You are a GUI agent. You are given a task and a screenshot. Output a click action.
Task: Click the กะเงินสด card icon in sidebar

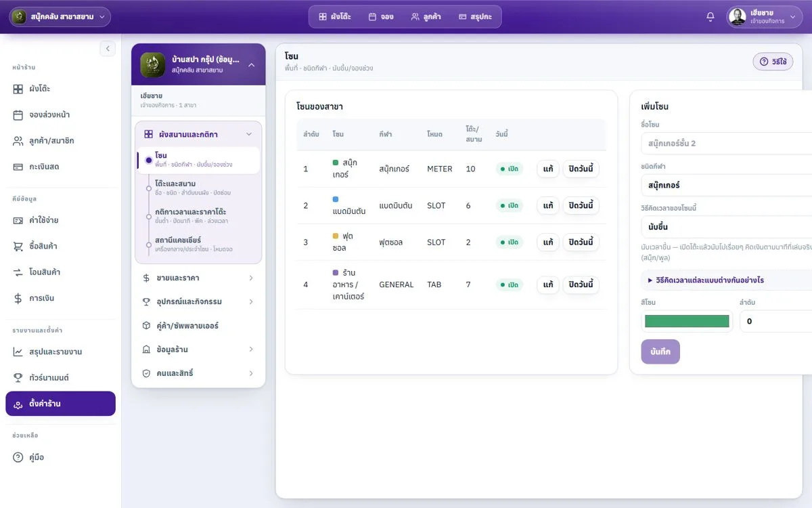point(18,167)
